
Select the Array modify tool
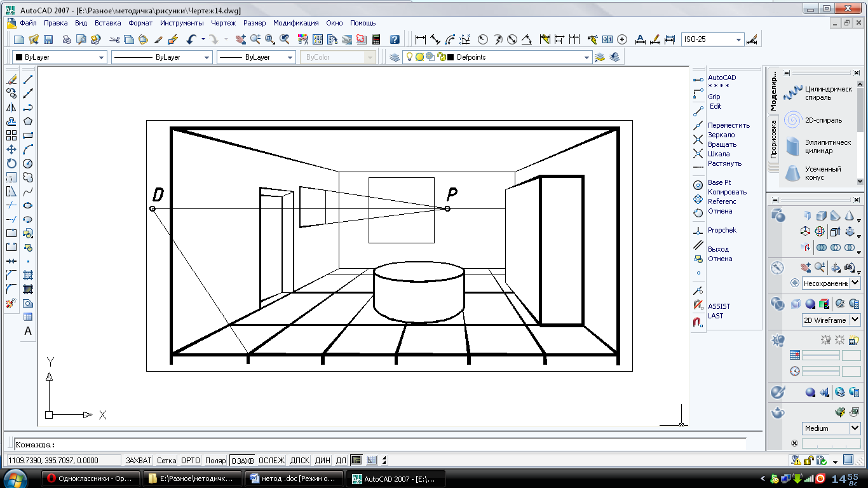pos(11,135)
